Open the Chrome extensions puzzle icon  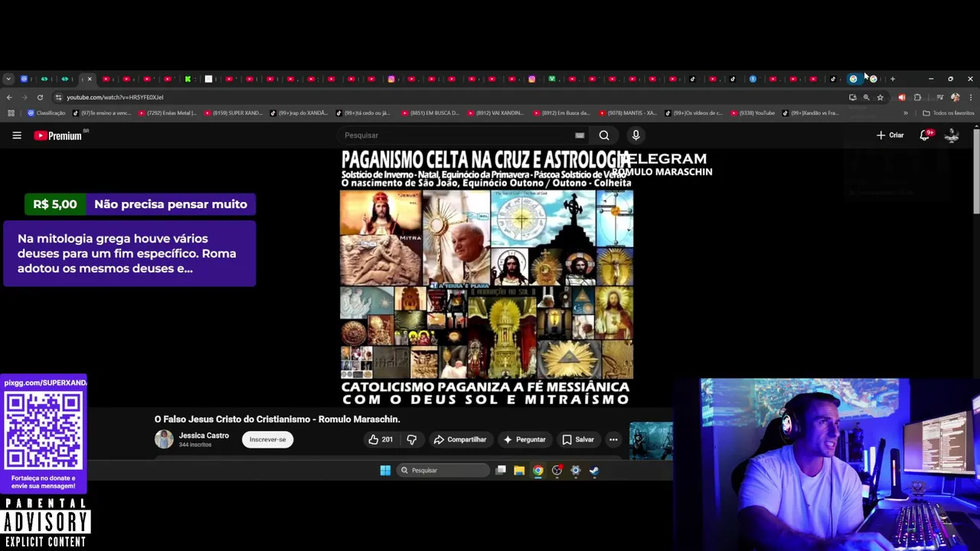(917, 97)
